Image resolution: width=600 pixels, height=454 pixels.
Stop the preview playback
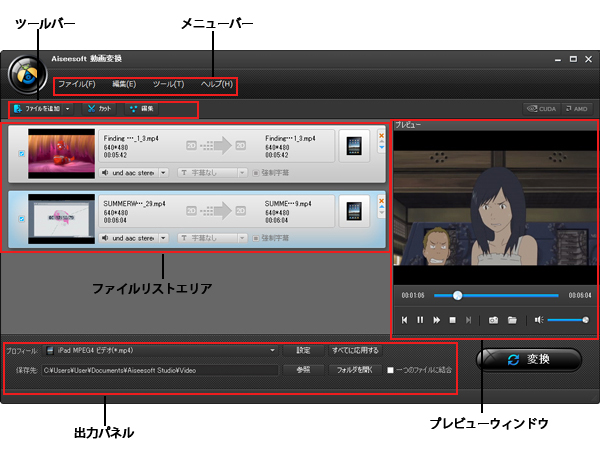click(x=452, y=320)
